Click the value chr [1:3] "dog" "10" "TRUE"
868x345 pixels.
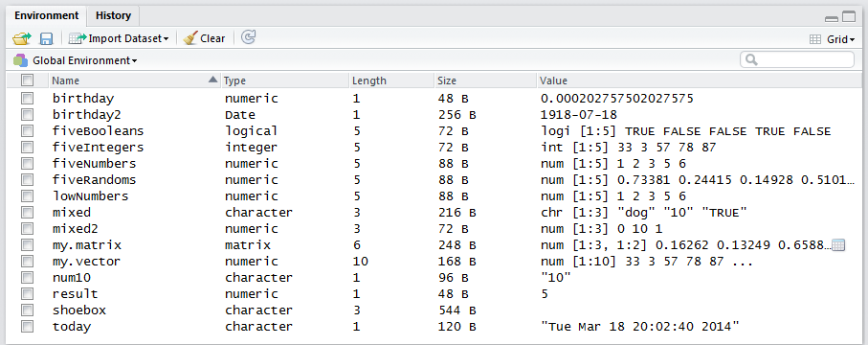[x=644, y=213]
